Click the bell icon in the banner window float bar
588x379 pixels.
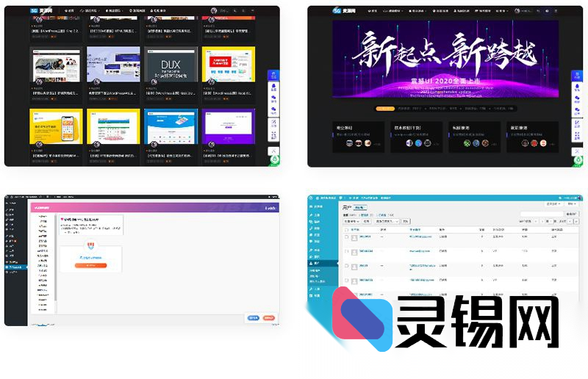click(577, 87)
